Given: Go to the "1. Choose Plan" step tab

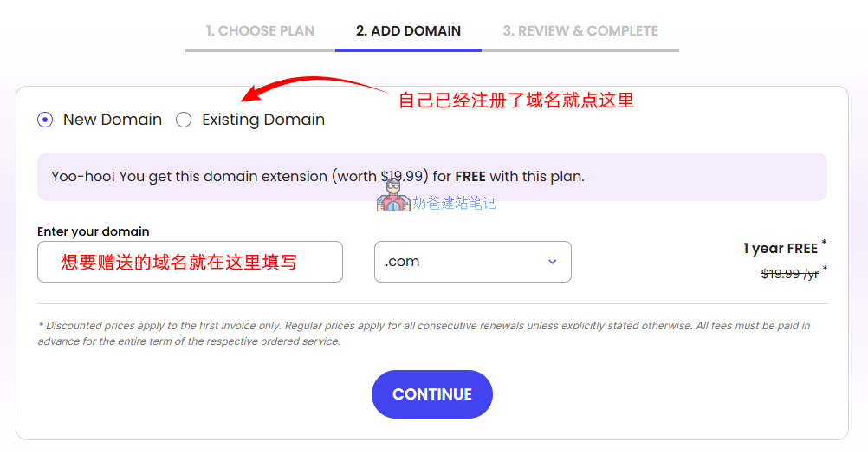Looking at the screenshot, I should [260, 31].
